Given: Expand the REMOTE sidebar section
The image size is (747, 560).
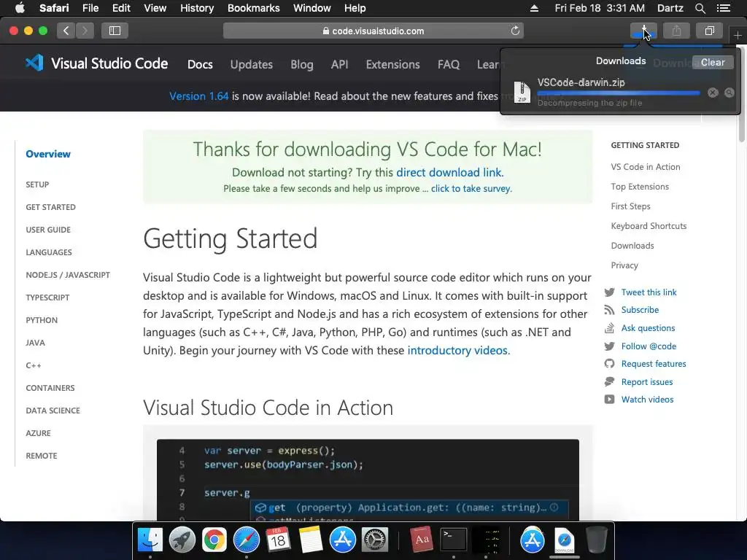Looking at the screenshot, I should (x=42, y=456).
